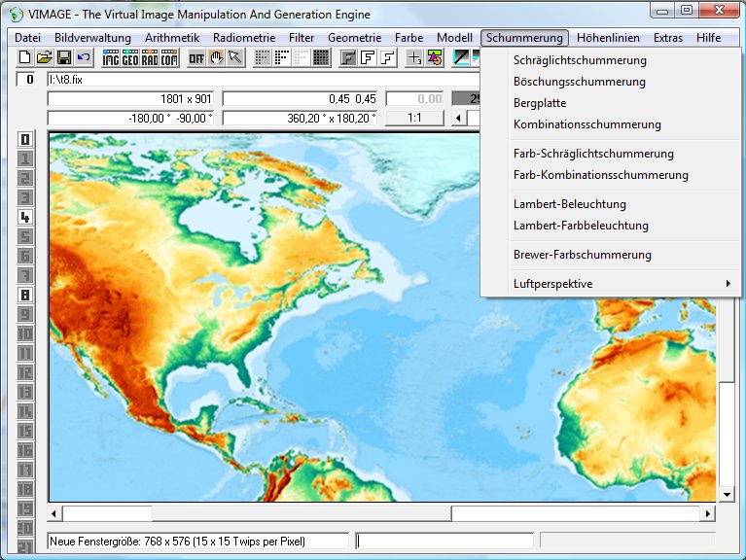Click the save floppy disk icon
Image resolution: width=746 pixels, height=560 pixels.
(63, 58)
